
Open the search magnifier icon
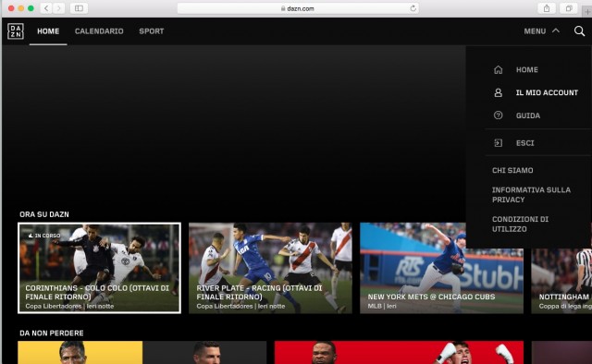[580, 30]
